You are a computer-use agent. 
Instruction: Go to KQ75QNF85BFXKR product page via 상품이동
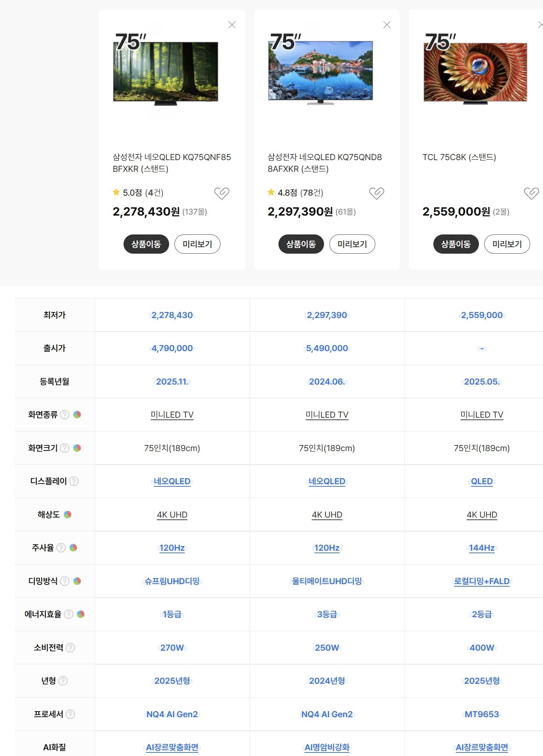[146, 244]
